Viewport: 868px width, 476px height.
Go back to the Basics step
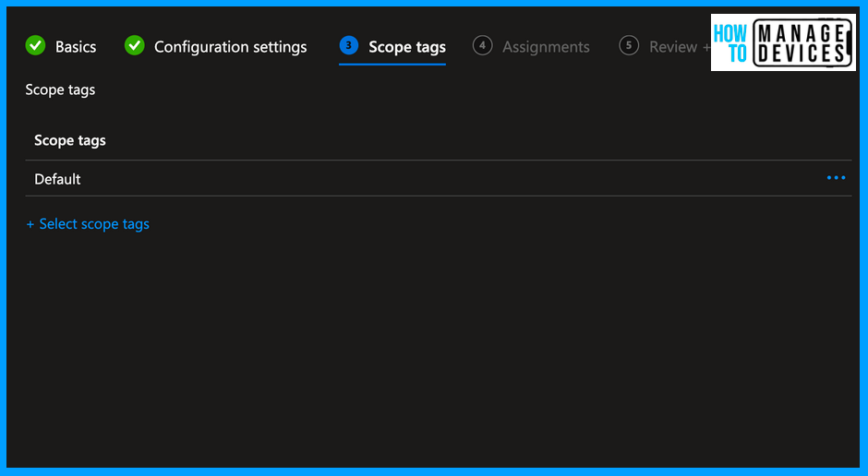click(x=76, y=47)
